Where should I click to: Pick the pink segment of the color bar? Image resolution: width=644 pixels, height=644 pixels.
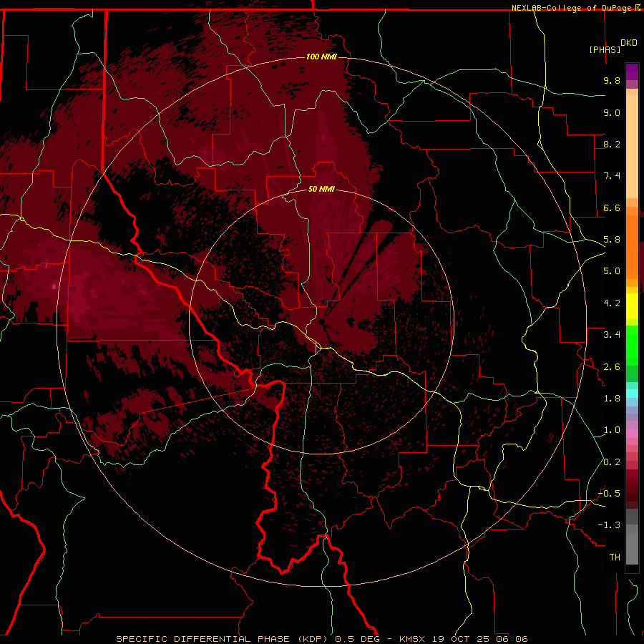(x=632, y=434)
